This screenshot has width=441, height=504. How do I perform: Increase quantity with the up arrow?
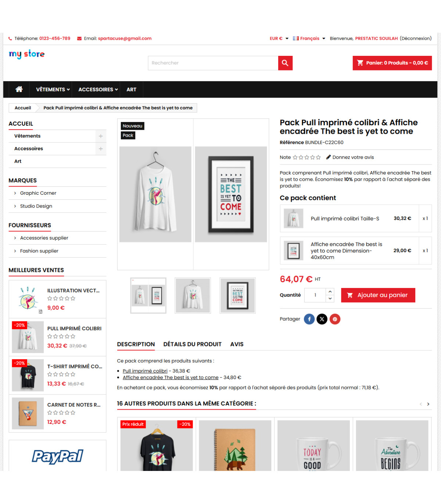click(x=330, y=291)
